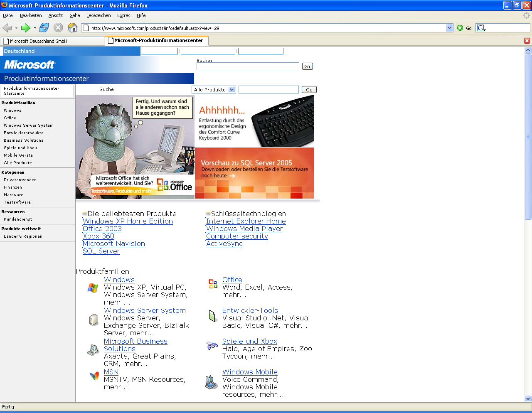
Task: Select Testsoftware under Kategorien
Action: coord(17,202)
